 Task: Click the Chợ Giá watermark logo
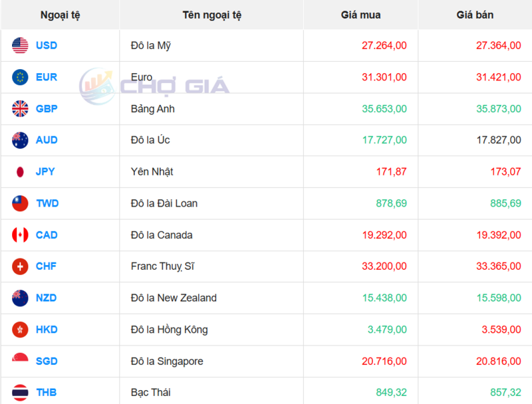[x=154, y=86]
